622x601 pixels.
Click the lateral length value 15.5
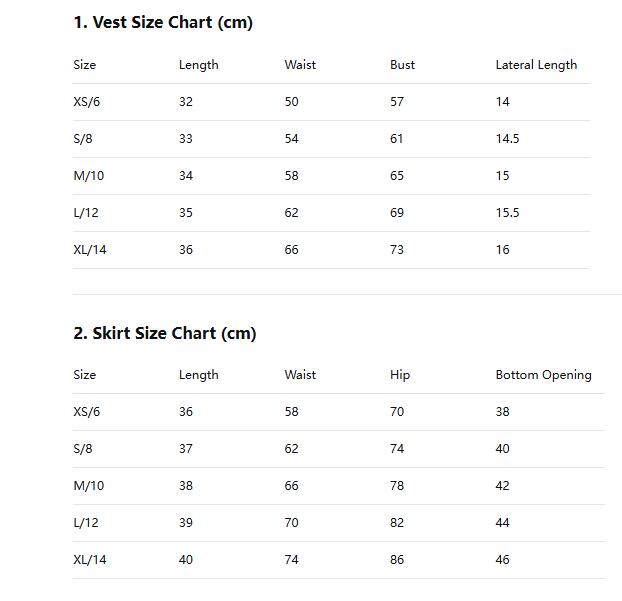pyautogui.click(x=507, y=213)
